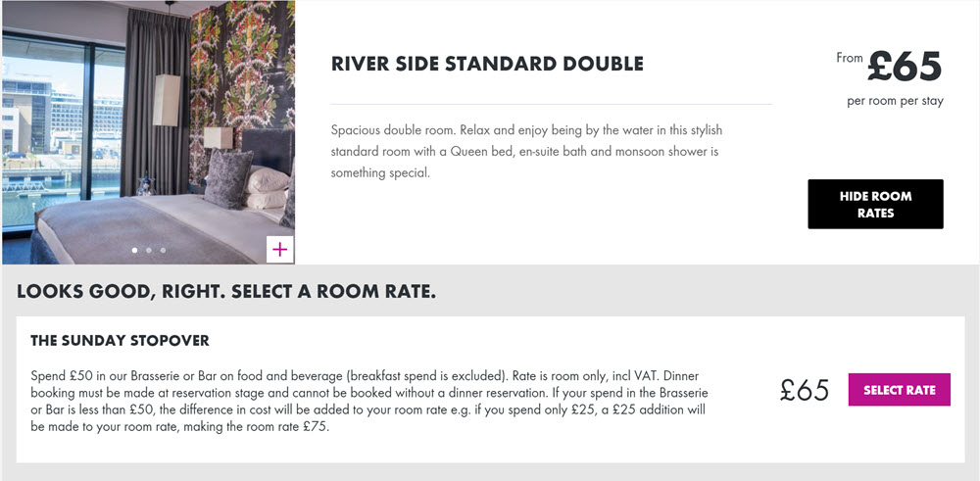Click the Sunday Stopover terms paragraph
Screen dimensions: 980x481
tap(369, 403)
